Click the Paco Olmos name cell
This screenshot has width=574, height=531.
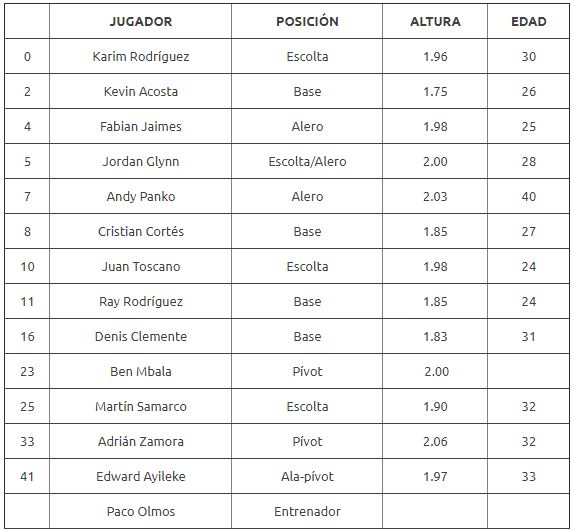click(141, 511)
